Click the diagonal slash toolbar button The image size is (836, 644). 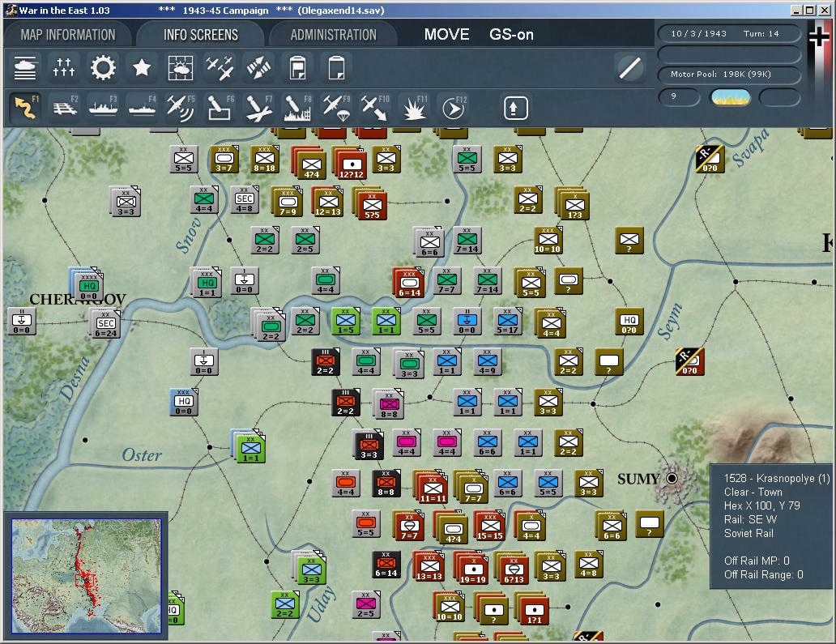pyautogui.click(x=629, y=68)
